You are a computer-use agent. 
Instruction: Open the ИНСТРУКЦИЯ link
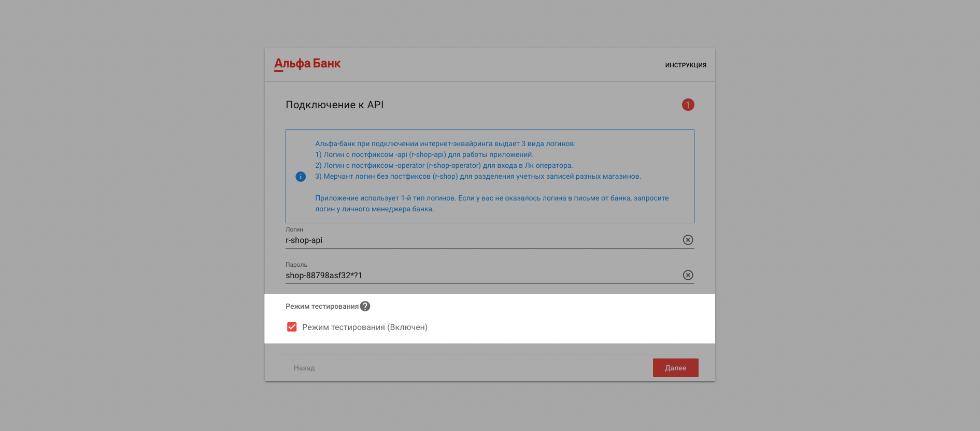click(686, 65)
